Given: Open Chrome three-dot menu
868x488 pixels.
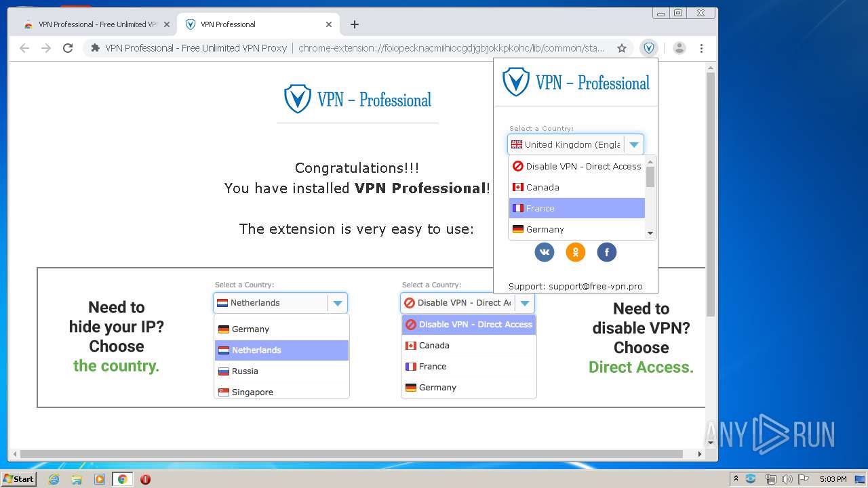Looking at the screenshot, I should (x=701, y=48).
